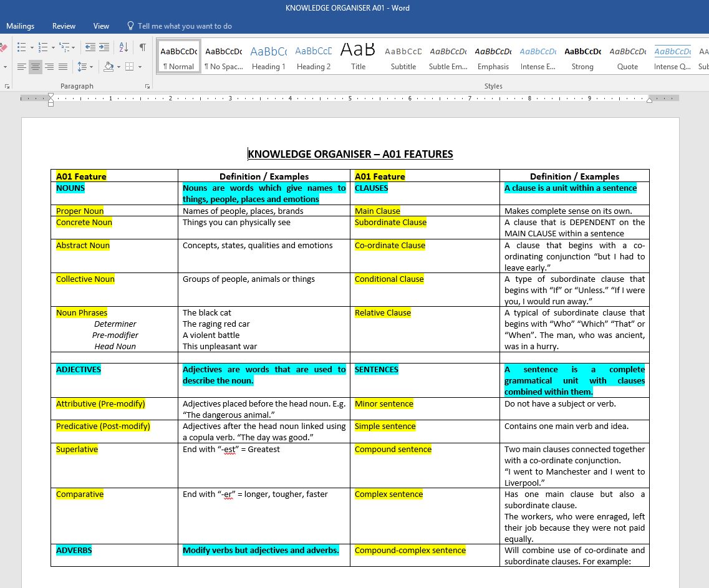Apply the Strong style

click(x=582, y=56)
